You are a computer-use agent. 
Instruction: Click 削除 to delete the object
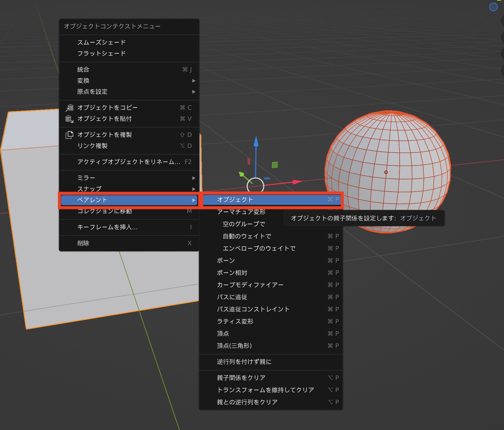click(83, 243)
